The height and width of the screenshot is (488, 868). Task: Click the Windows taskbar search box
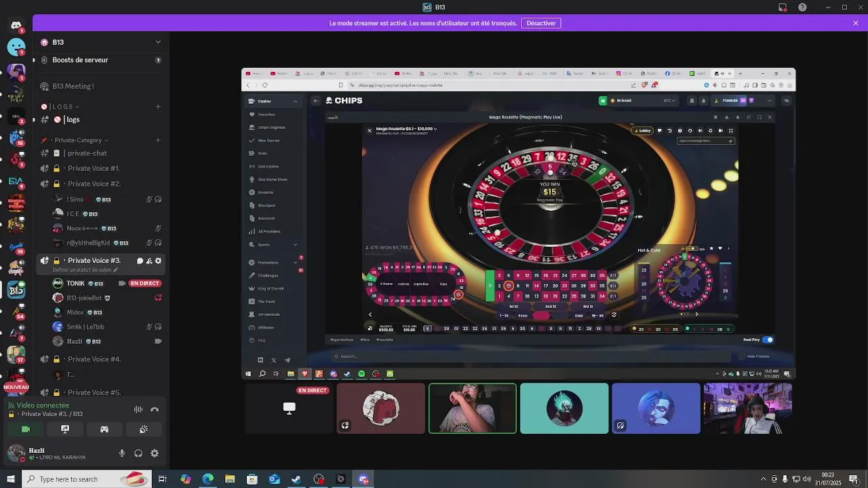coord(85,479)
